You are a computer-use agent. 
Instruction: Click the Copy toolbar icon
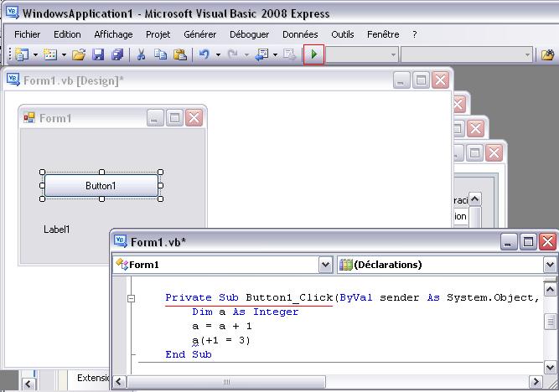pos(161,54)
